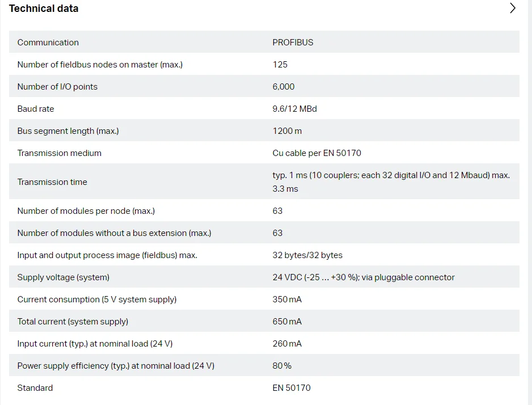Click the PROFIBUS value
Image resolution: width=532 pixels, height=405 pixels.
[293, 43]
